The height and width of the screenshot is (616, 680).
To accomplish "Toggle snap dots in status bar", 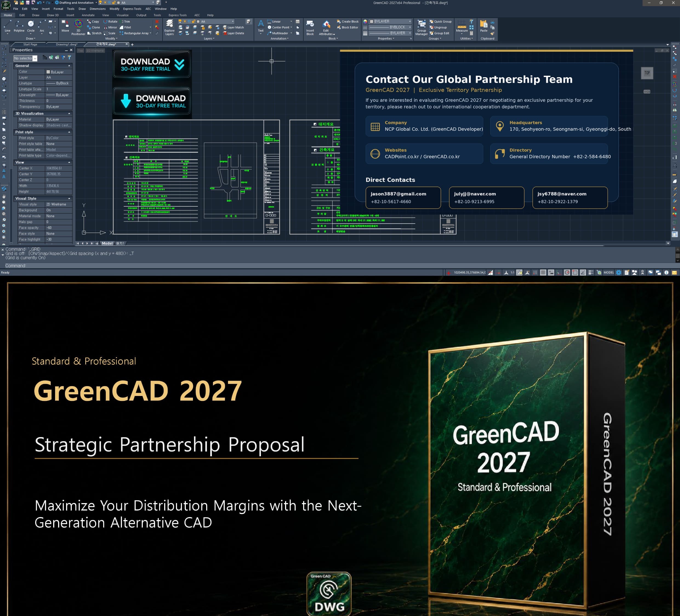I will (x=535, y=272).
